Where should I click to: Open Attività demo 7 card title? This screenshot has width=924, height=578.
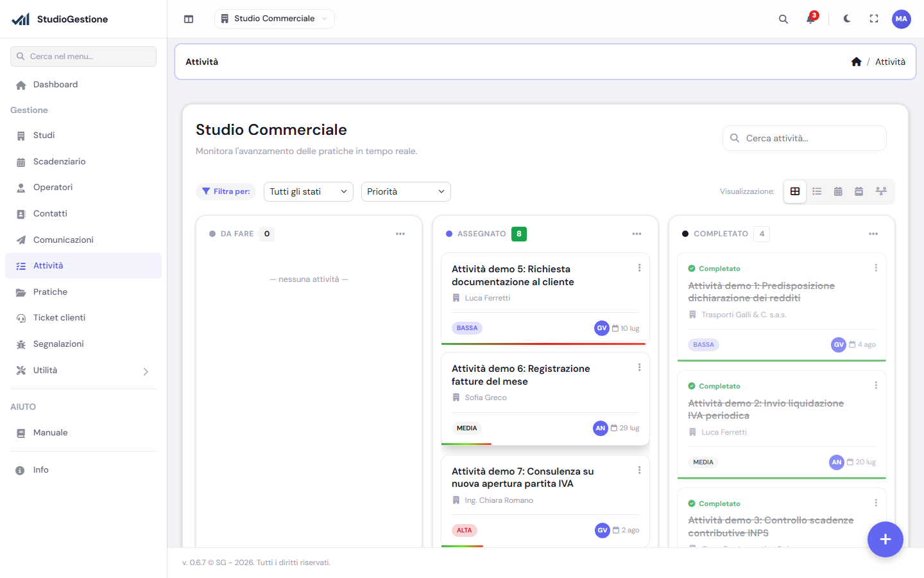[522, 477]
